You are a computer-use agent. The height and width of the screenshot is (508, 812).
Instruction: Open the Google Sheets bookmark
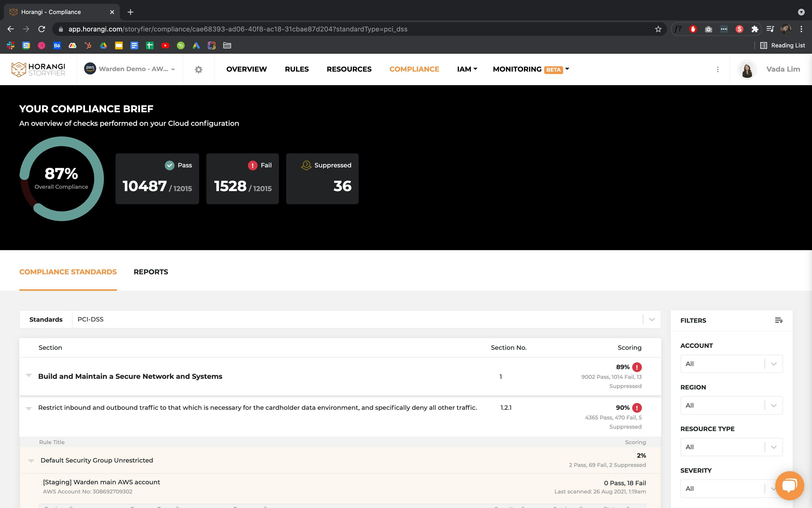coord(150,45)
